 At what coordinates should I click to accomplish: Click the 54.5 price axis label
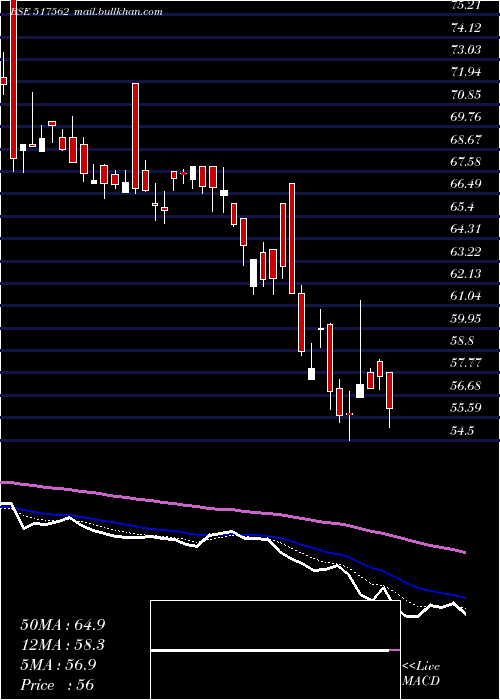tap(463, 430)
